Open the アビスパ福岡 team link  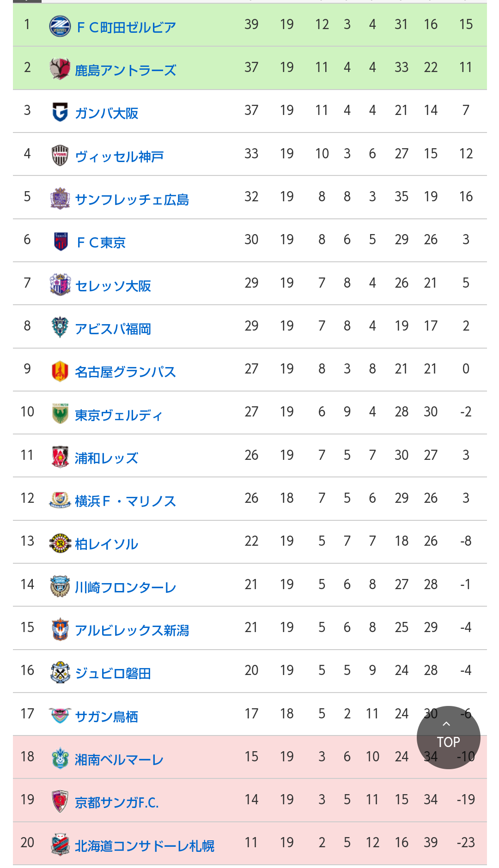[113, 329]
